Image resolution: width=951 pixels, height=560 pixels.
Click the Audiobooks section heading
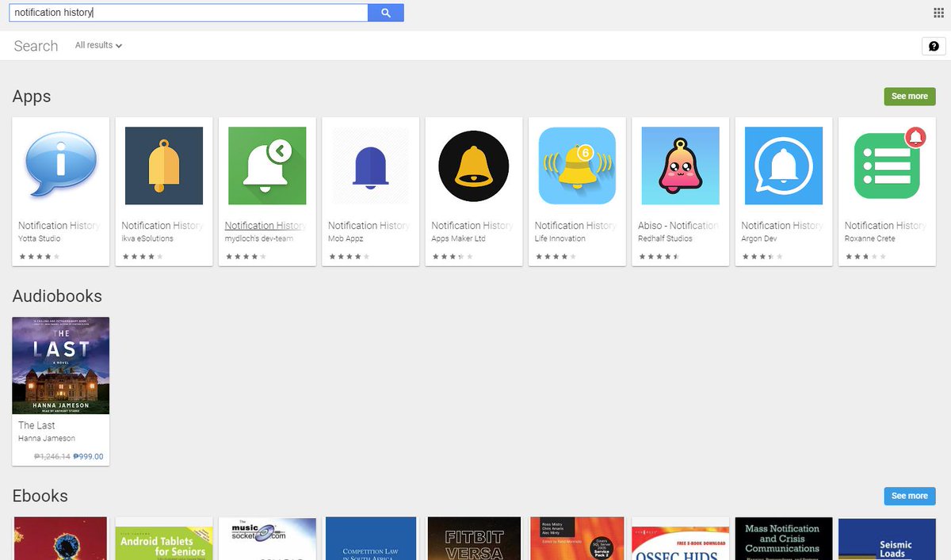(57, 296)
